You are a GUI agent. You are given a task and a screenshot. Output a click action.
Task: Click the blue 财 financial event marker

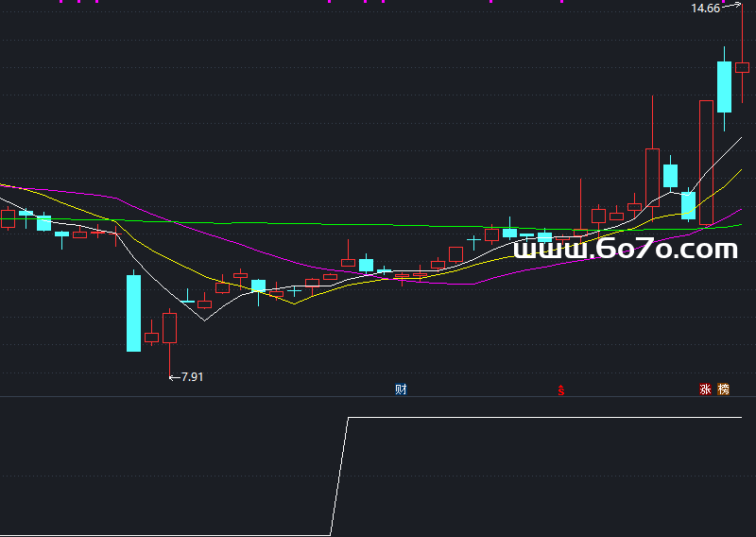(401, 390)
